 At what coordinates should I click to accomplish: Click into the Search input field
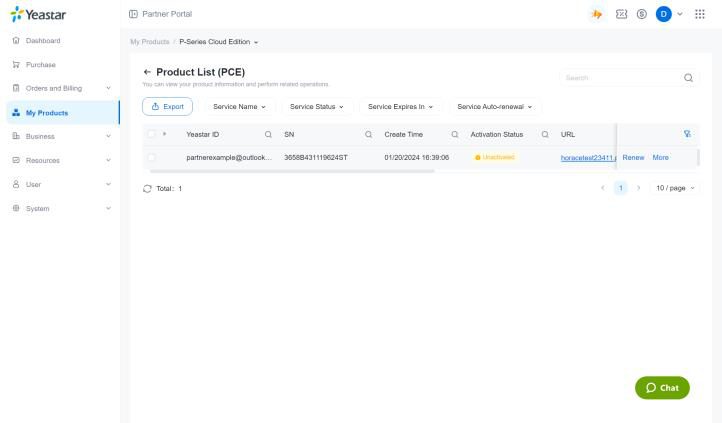tap(622, 78)
